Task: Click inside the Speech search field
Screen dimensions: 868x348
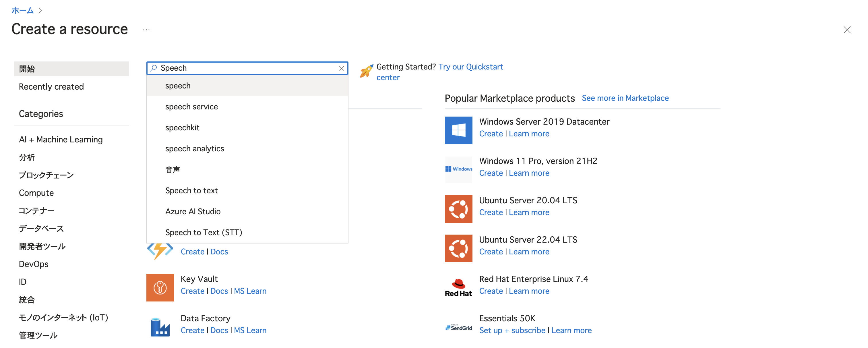Action: click(246, 68)
